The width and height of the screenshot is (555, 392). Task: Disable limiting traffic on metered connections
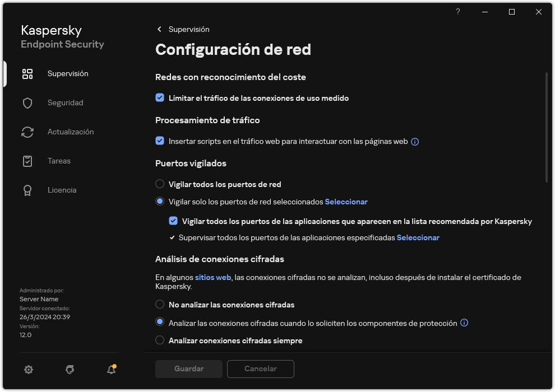[160, 98]
